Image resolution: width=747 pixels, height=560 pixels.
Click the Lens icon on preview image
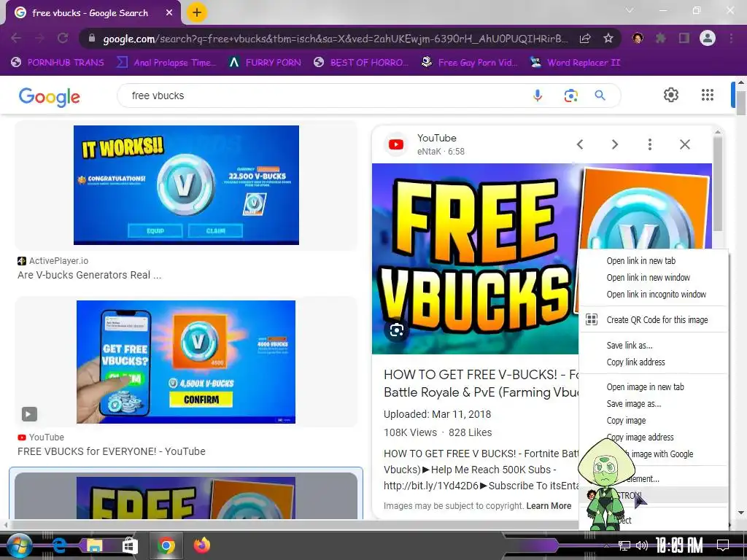(x=397, y=330)
